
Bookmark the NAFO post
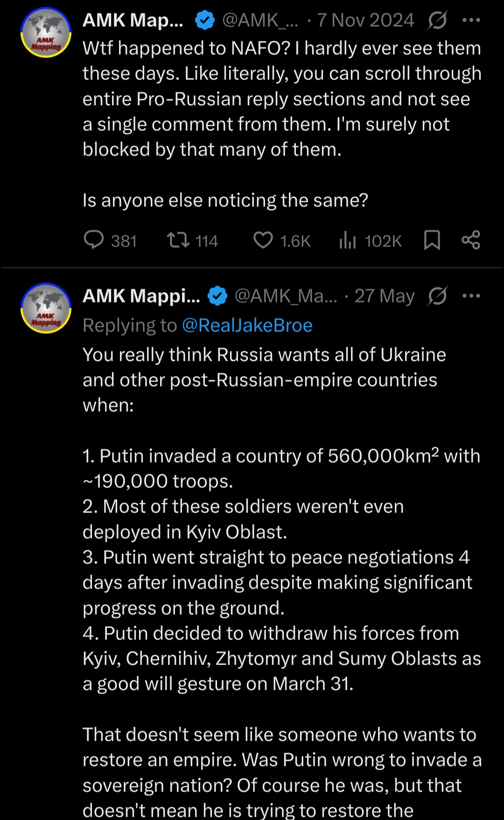pyautogui.click(x=432, y=240)
